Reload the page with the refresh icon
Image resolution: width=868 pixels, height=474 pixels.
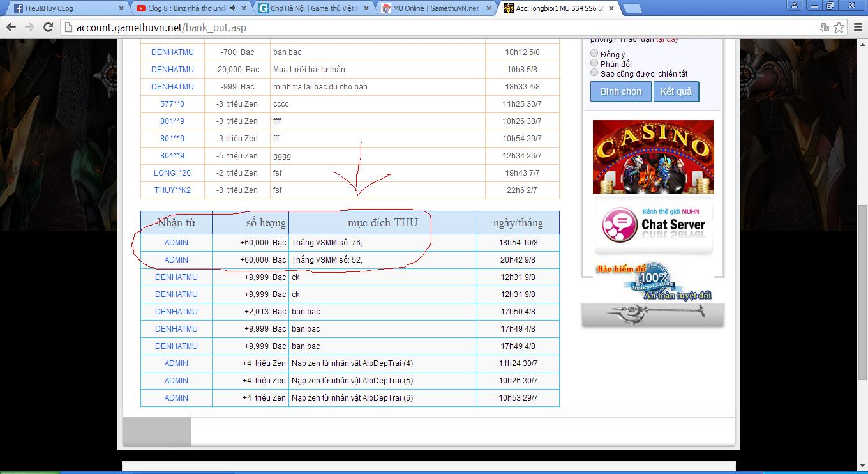coord(48,27)
